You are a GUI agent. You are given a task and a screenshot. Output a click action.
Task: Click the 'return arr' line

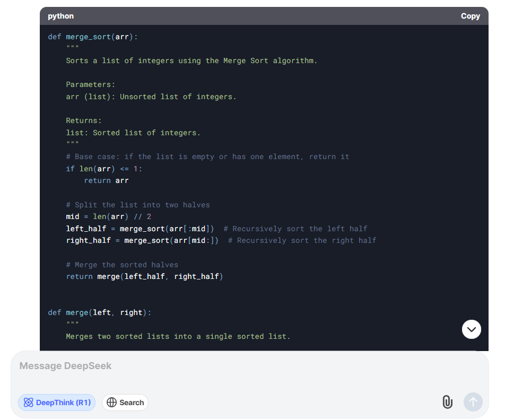coord(106,181)
